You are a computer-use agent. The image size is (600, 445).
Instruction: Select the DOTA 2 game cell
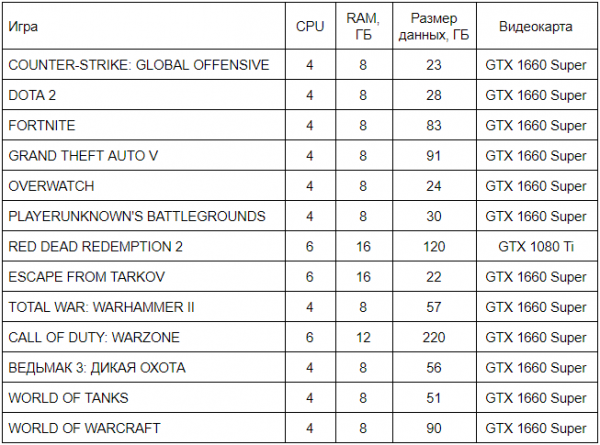32,95
